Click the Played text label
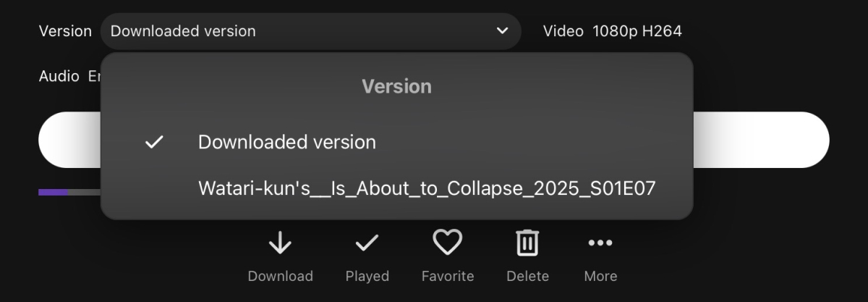The height and width of the screenshot is (302, 868). pos(367,276)
